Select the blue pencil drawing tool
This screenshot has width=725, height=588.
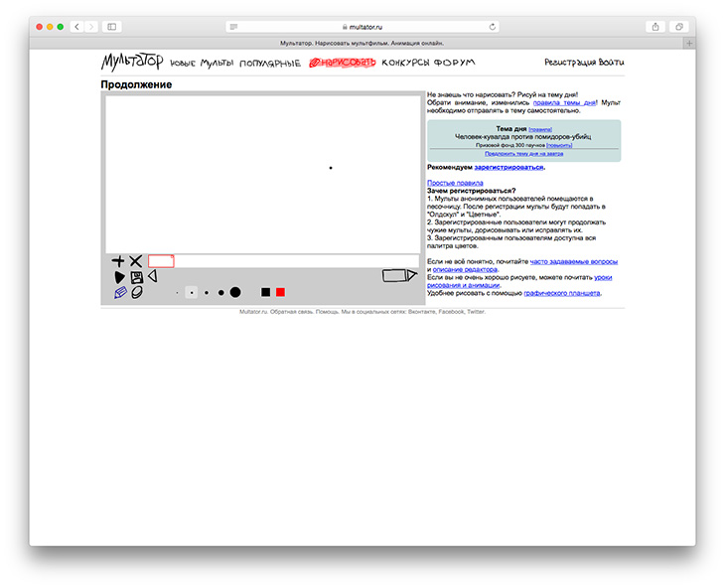120,293
